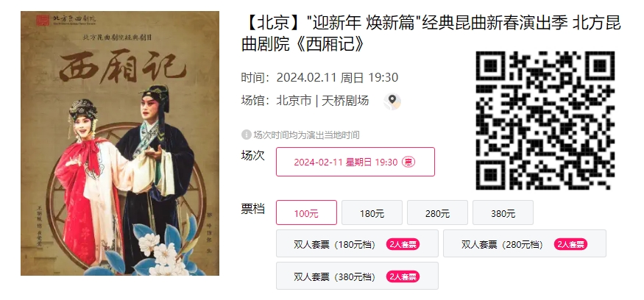Image resolution: width=644 pixels, height=300 pixels.
Task: Choose 双人套票（280元档）package option
Action: click(525, 244)
